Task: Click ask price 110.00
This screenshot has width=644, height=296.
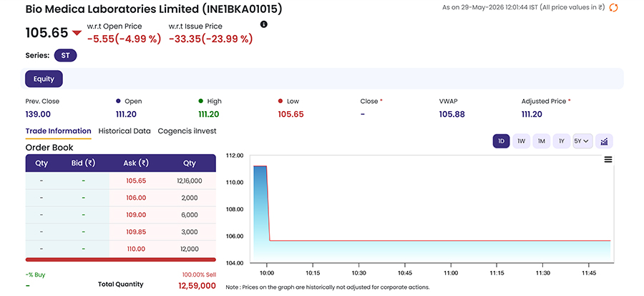Action: click(137, 249)
